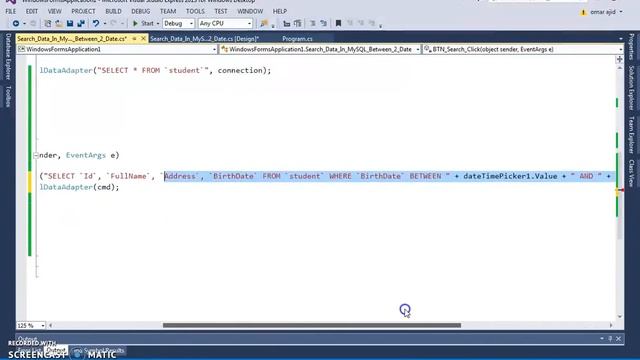Click the uncomment lines icon

pyautogui.click(x=323, y=24)
